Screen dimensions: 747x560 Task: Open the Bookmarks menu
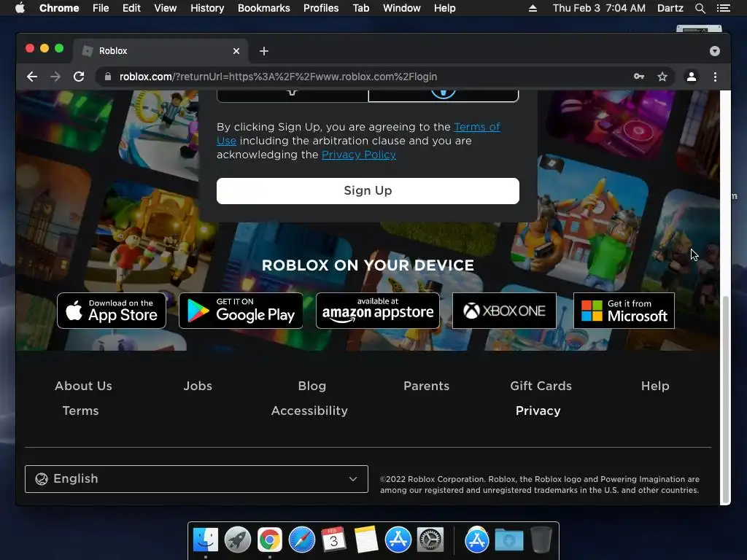[x=264, y=8]
